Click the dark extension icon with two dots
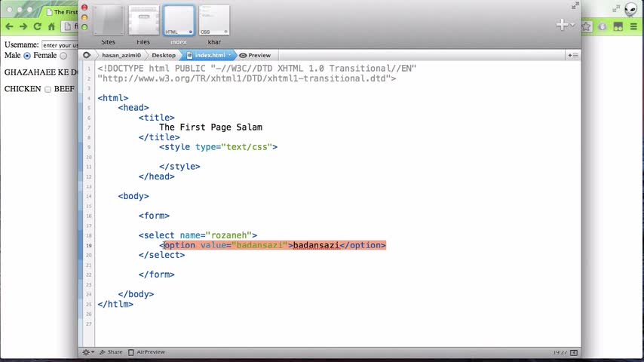The image size is (644, 362). click(618, 26)
